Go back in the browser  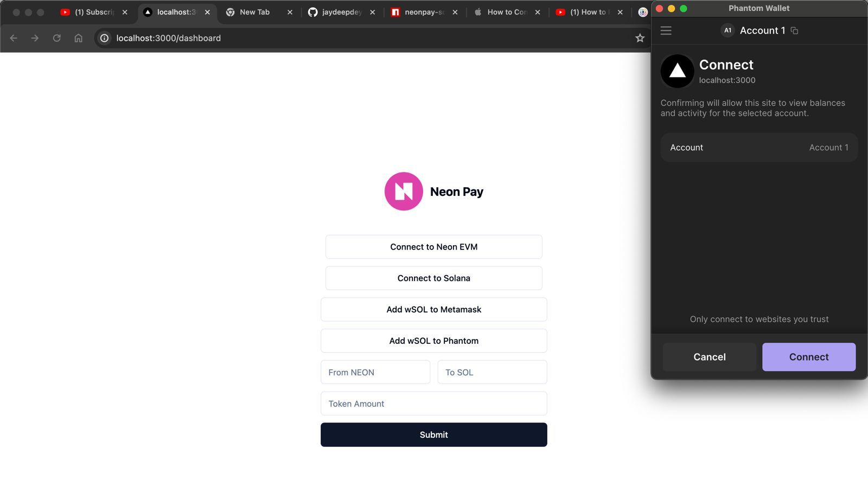pos(14,38)
